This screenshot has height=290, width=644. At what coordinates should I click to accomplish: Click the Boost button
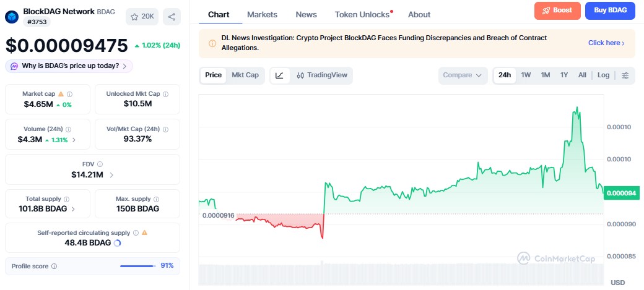pos(557,11)
